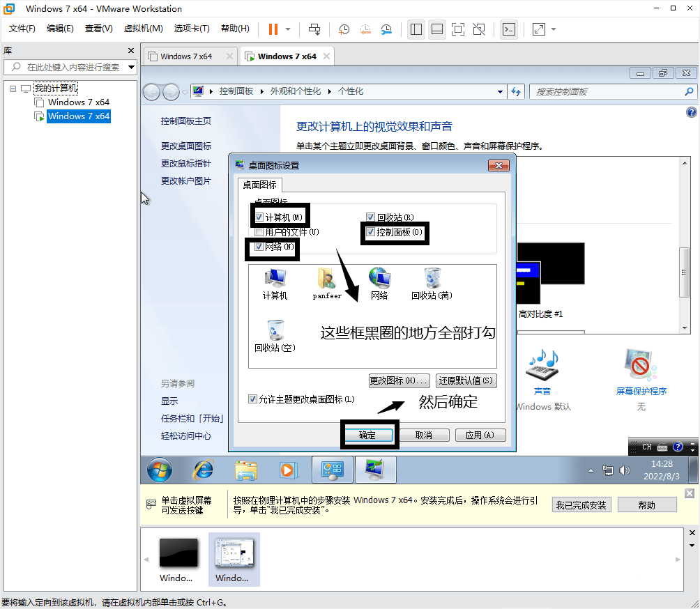This screenshot has width=700, height=609.
Task: Click the 确定 button in dialog
Action: coord(367,435)
